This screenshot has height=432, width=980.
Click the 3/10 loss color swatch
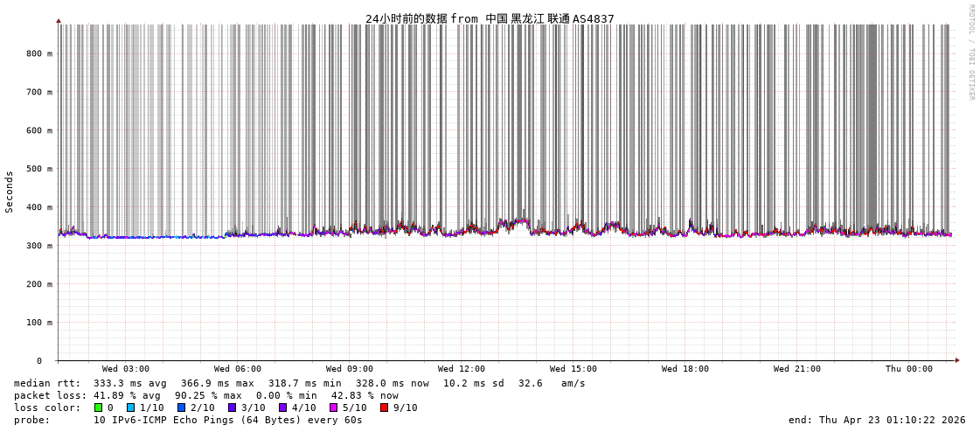point(232,408)
